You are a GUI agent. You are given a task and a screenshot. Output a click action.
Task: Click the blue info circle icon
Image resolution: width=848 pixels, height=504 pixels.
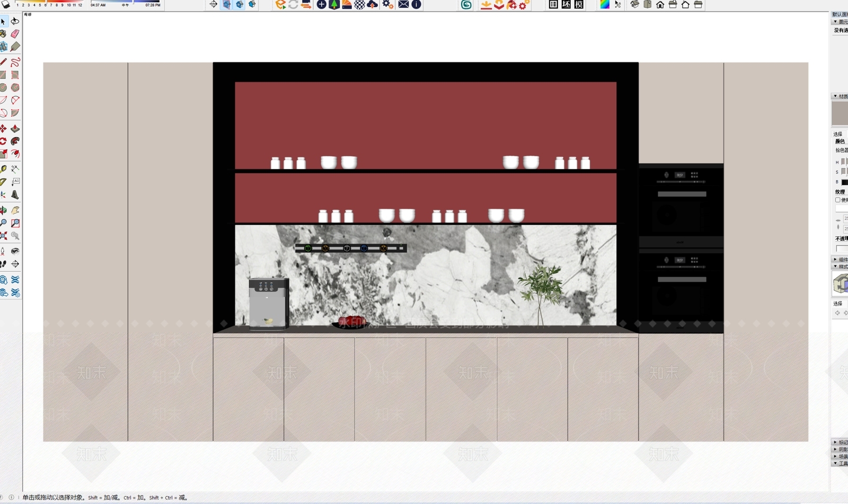click(417, 5)
